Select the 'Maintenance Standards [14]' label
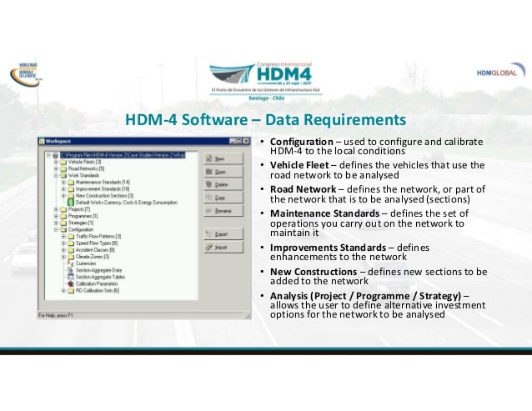532x411 pixels. tap(103, 182)
